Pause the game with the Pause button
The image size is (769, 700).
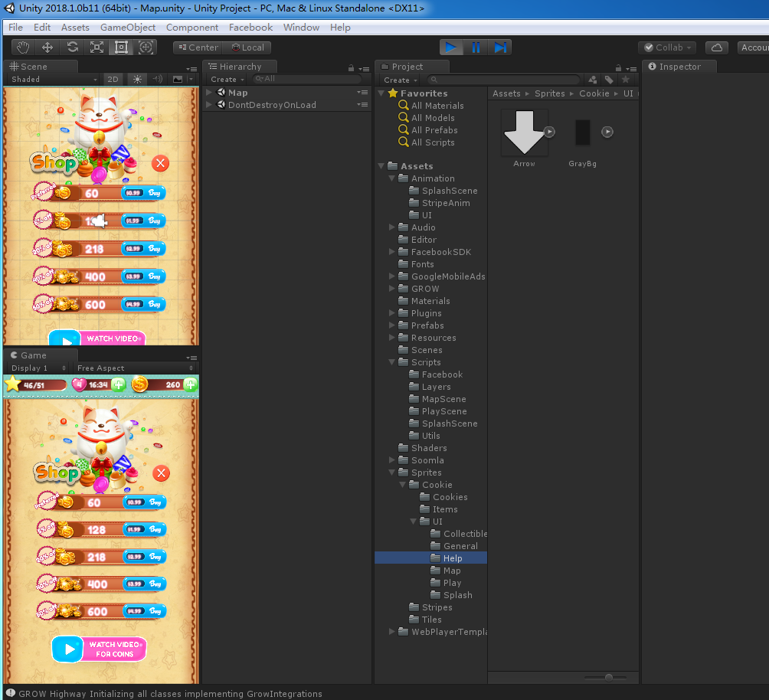476,47
